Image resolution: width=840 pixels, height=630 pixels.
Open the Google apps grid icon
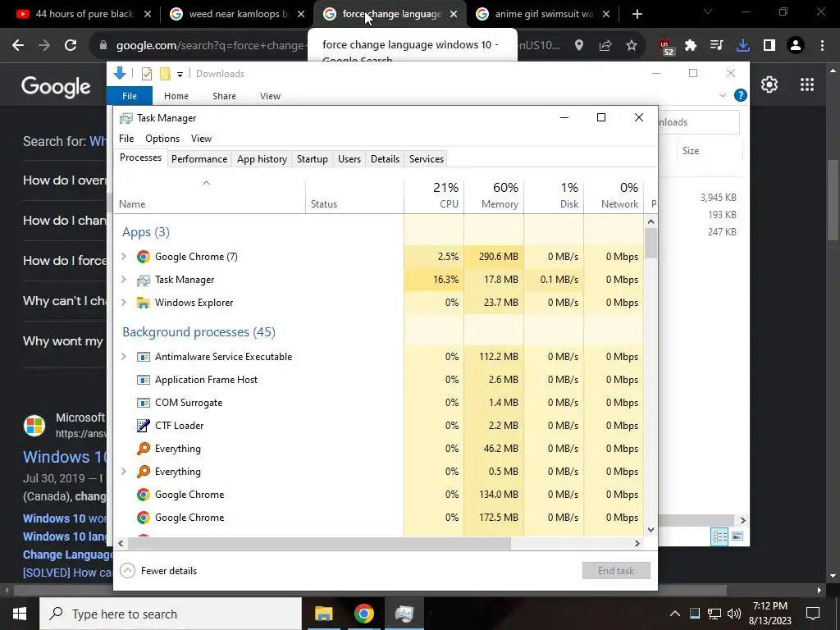click(807, 84)
